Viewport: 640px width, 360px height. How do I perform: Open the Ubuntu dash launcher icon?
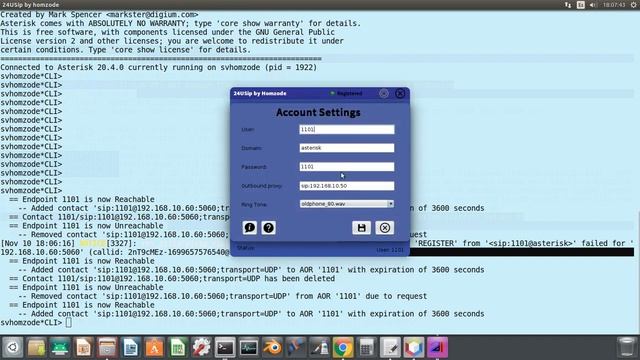coord(13,348)
